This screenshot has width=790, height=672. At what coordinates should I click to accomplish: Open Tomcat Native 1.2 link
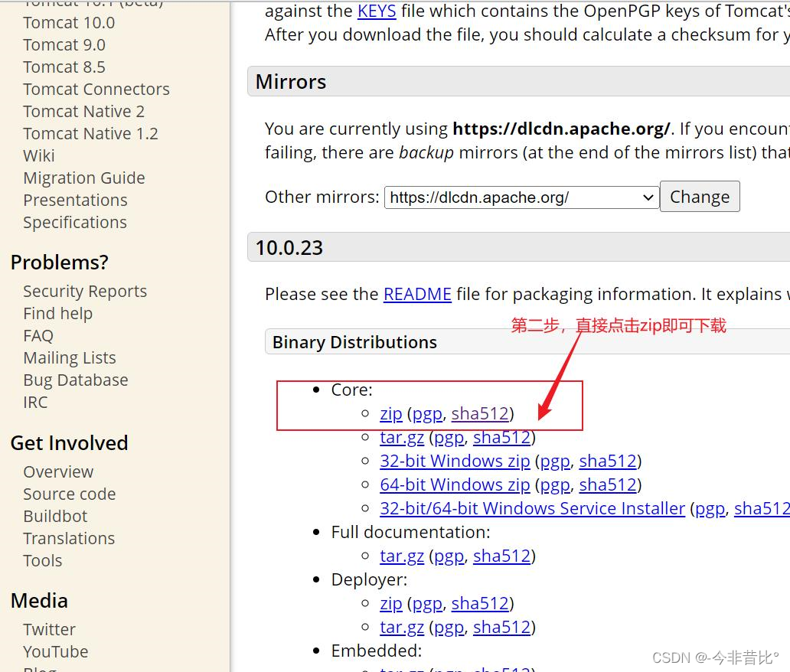90,133
